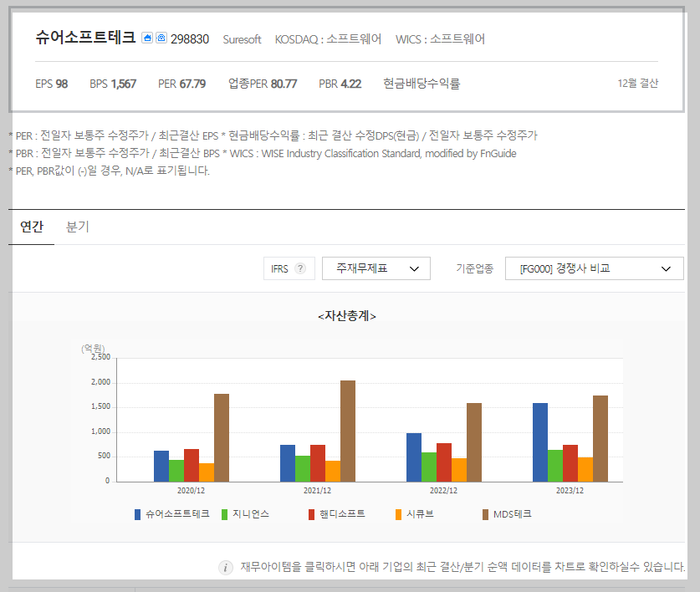This screenshot has height=592, width=700.
Task: Click the 2023/12 axis label
Action: (570, 491)
